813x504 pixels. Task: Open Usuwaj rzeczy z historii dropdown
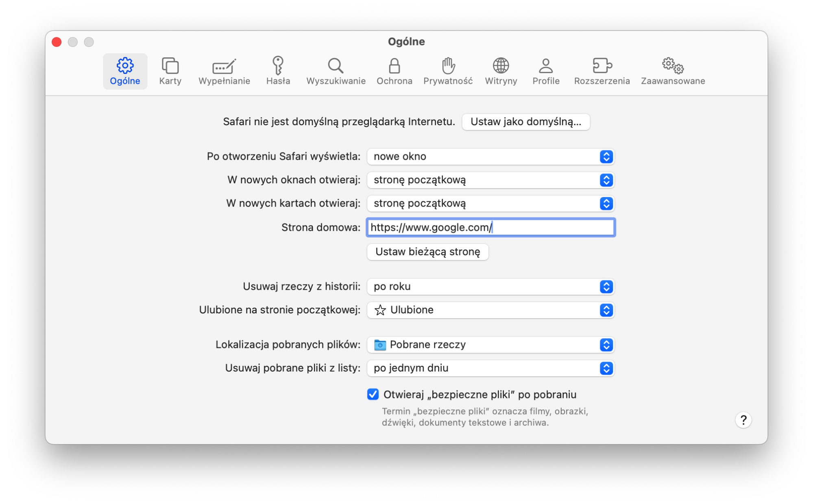click(x=490, y=287)
